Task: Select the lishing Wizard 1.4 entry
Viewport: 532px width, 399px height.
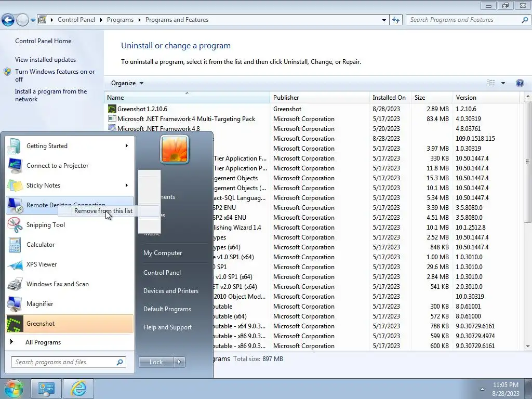Action: pyautogui.click(x=237, y=228)
